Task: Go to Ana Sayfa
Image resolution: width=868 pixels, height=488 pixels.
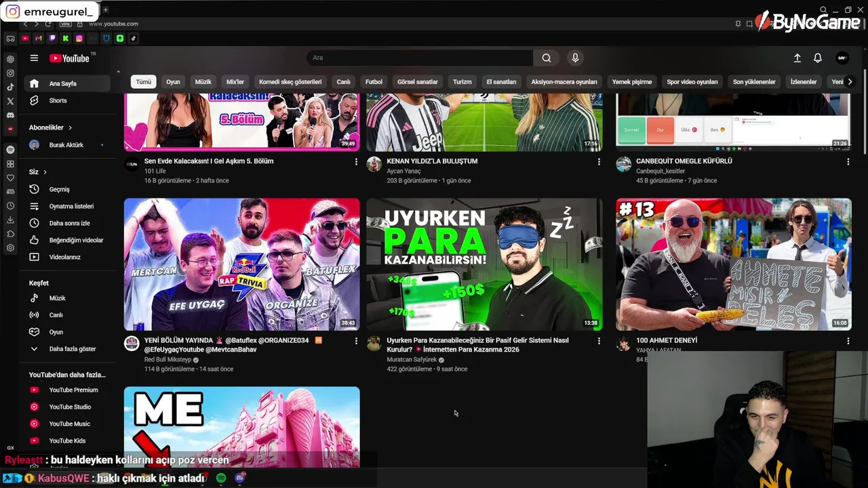Action: 66,83
